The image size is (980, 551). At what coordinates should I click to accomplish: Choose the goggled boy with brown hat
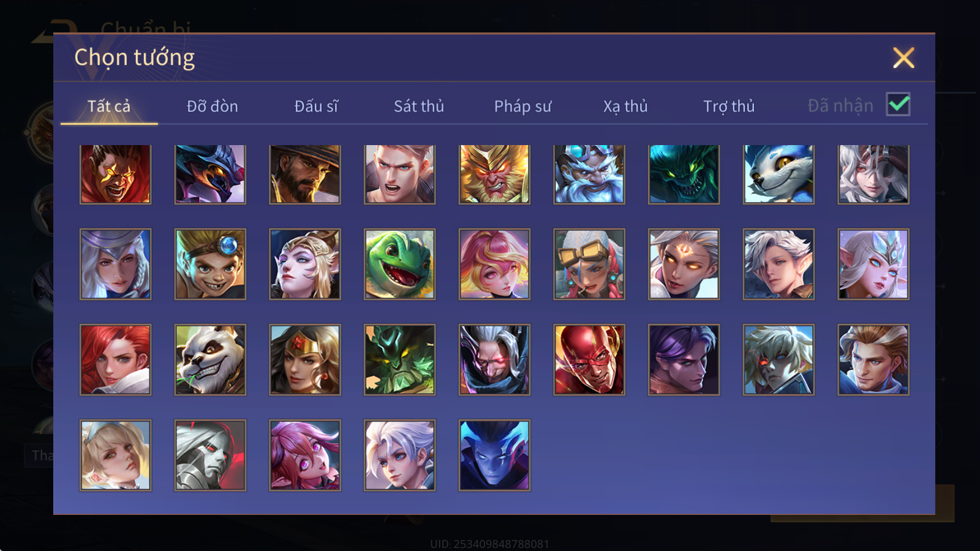coord(210,264)
